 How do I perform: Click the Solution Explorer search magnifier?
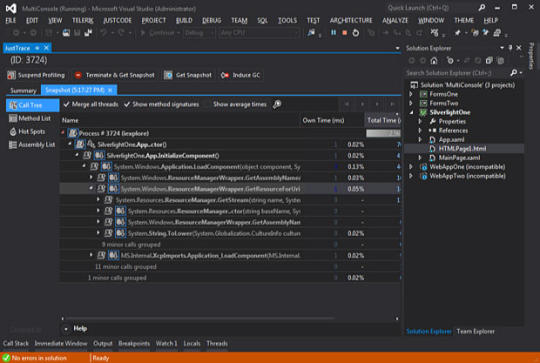point(513,73)
